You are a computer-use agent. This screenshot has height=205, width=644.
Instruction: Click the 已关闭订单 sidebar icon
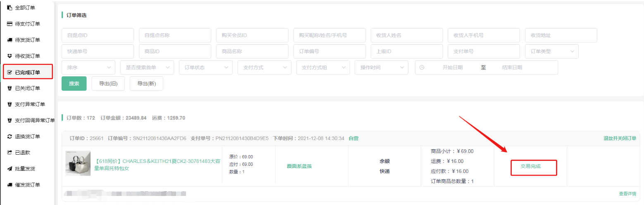pyautogui.click(x=10, y=88)
